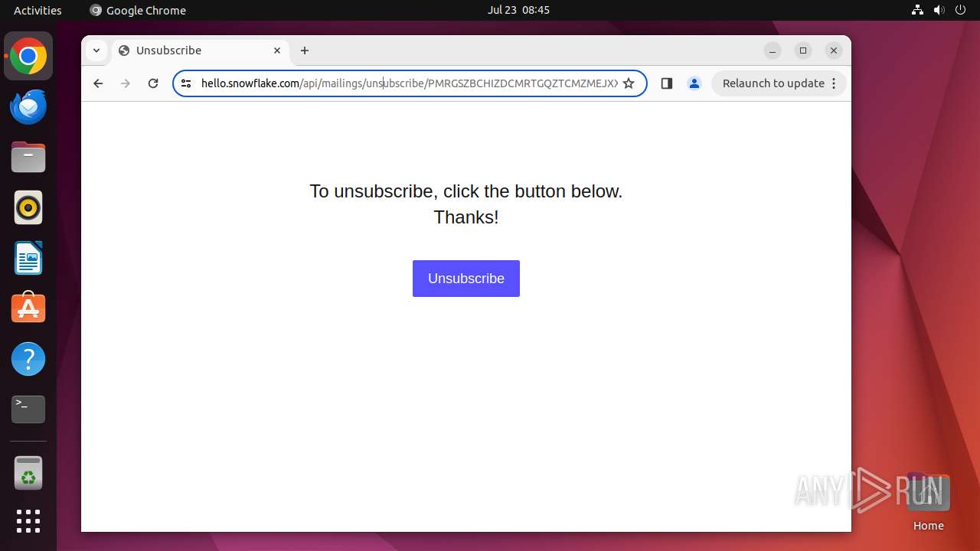Open the Home folder desktop icon
The image size is (980, 551).
[x=928, y=501]
